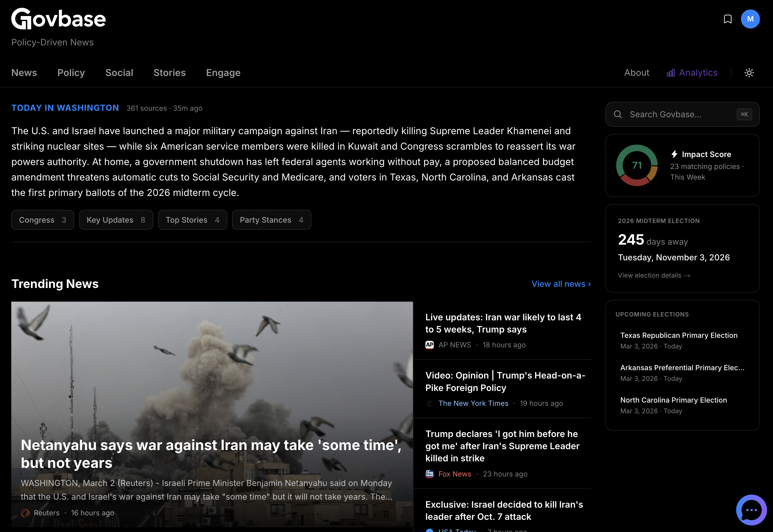Expand the Party Stances filter

[x=272, y=220]
